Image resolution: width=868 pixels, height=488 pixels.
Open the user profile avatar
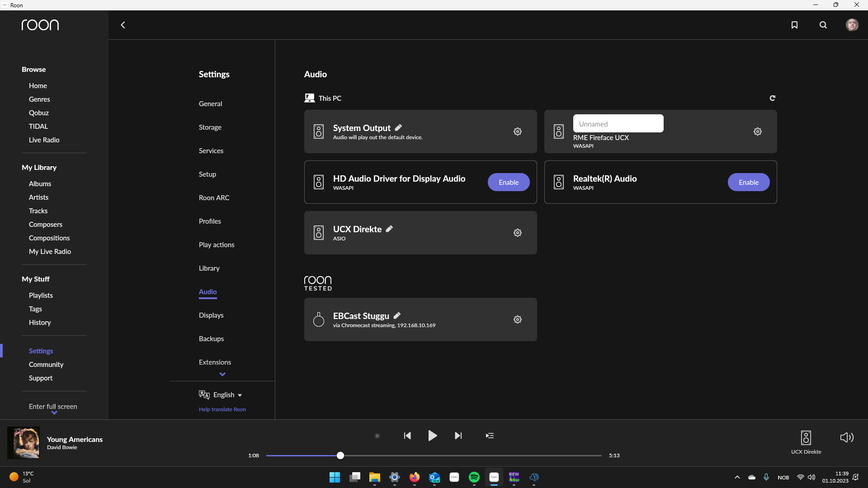(852, 25)
